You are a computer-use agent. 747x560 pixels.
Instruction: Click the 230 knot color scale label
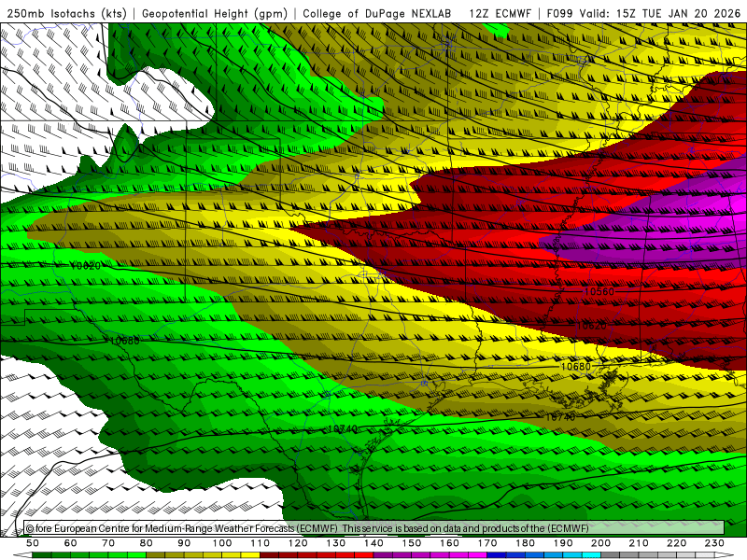click(714, 543)
